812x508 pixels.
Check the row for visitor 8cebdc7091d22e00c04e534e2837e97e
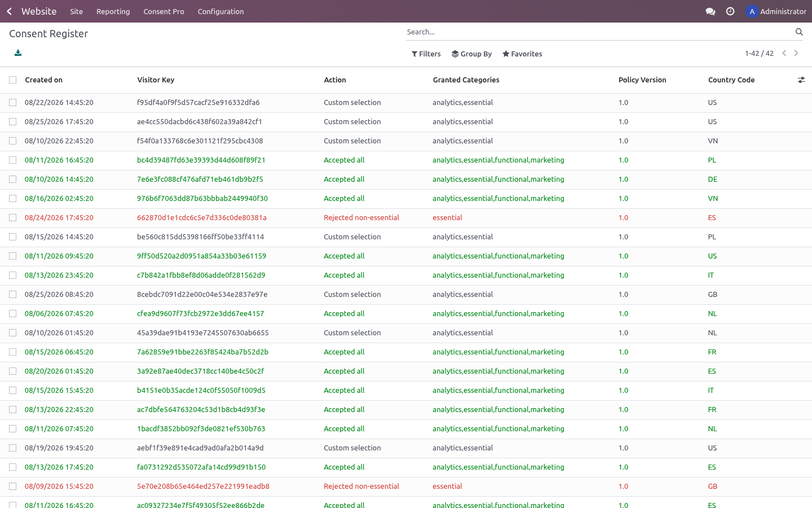pyautogui.click(x=13, y=295)
